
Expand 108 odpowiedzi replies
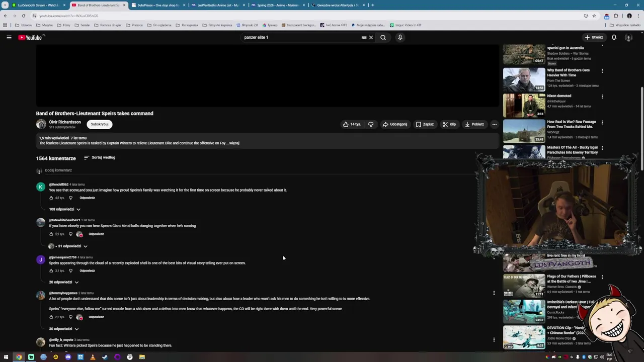pos(64,209)
